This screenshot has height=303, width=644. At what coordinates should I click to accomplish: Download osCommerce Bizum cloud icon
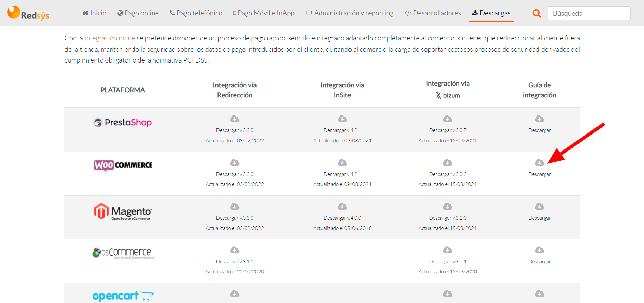point(448,250)
